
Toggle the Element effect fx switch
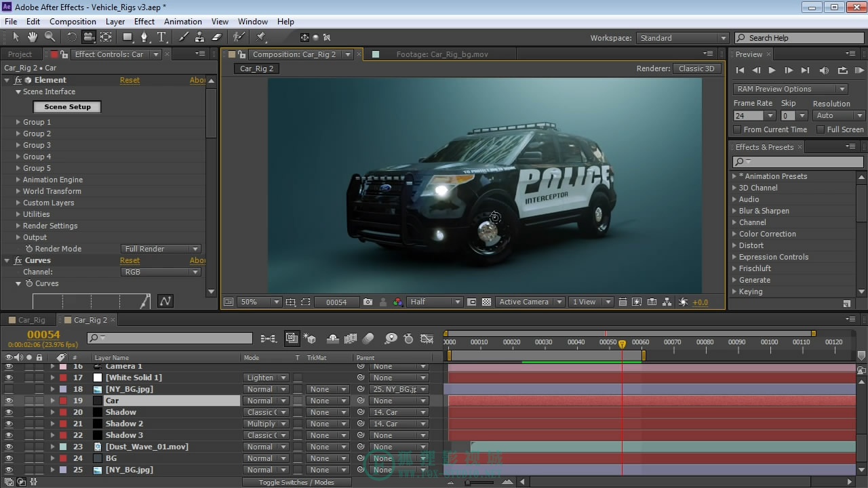18,80
